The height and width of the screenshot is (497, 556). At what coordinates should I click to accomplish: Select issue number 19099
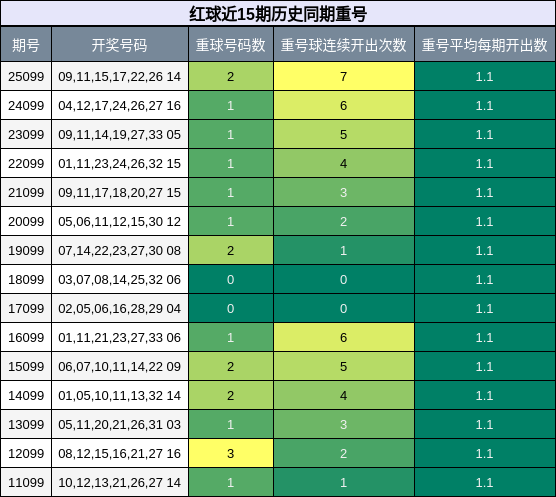(x=26, y=251)
